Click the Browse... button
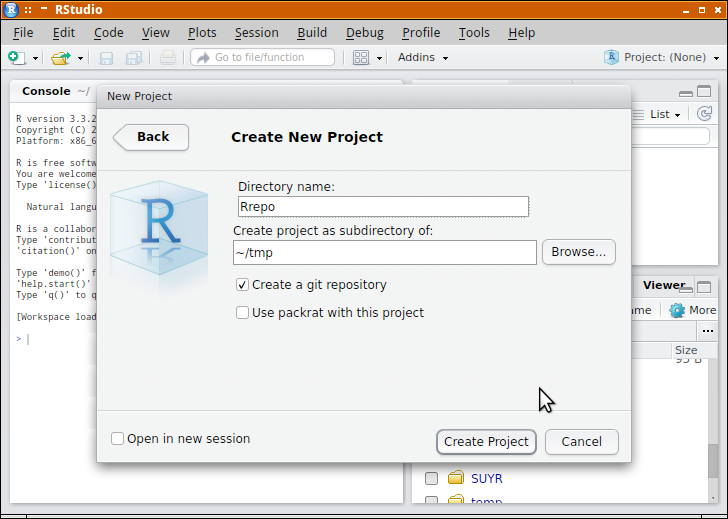This screenshot has height=519, width=728. tap(578, 252)
